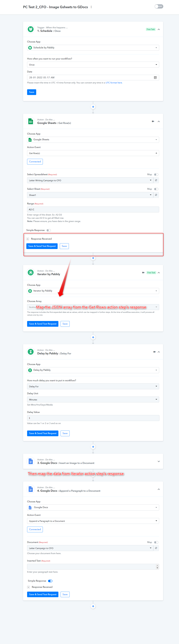
Task: Add step after Iterator action
Action: click(93, 338)
